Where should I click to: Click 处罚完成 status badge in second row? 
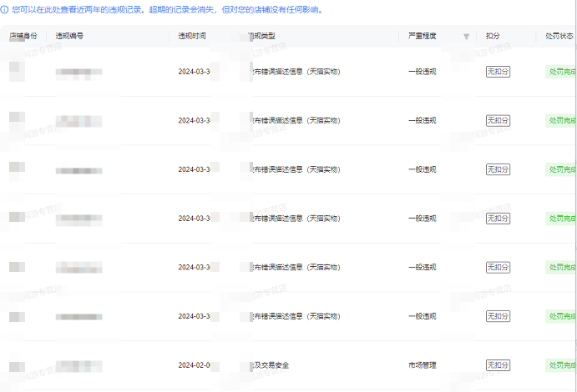561,121
